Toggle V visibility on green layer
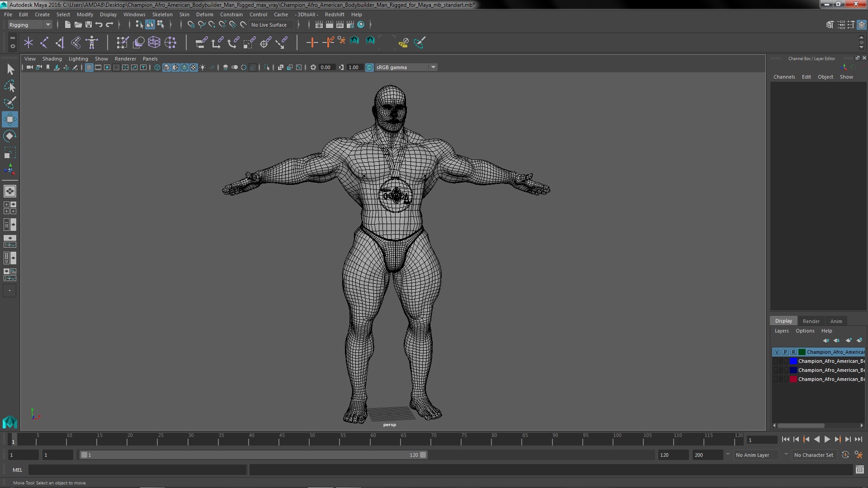This screenshot has width=868, height=488. tap(777, 352)
